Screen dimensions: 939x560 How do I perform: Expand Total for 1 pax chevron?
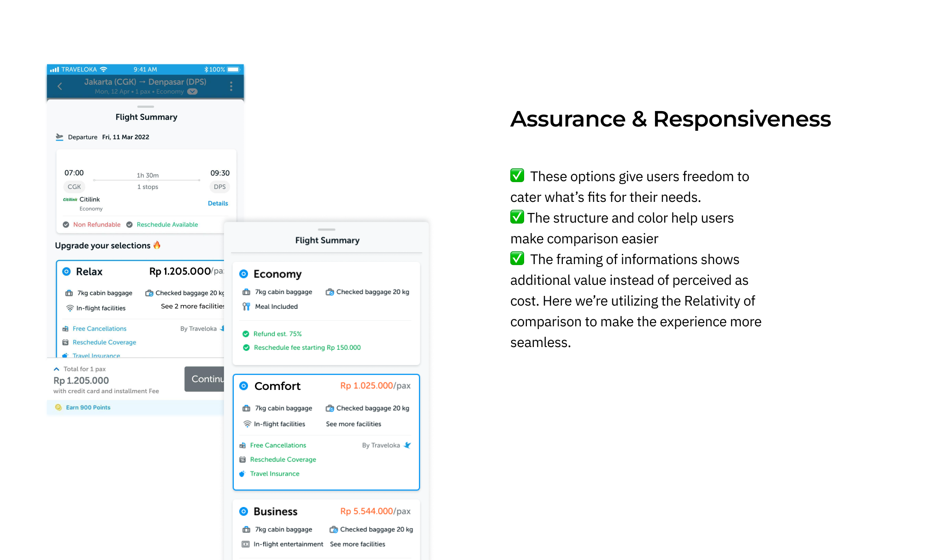(57, 369)
